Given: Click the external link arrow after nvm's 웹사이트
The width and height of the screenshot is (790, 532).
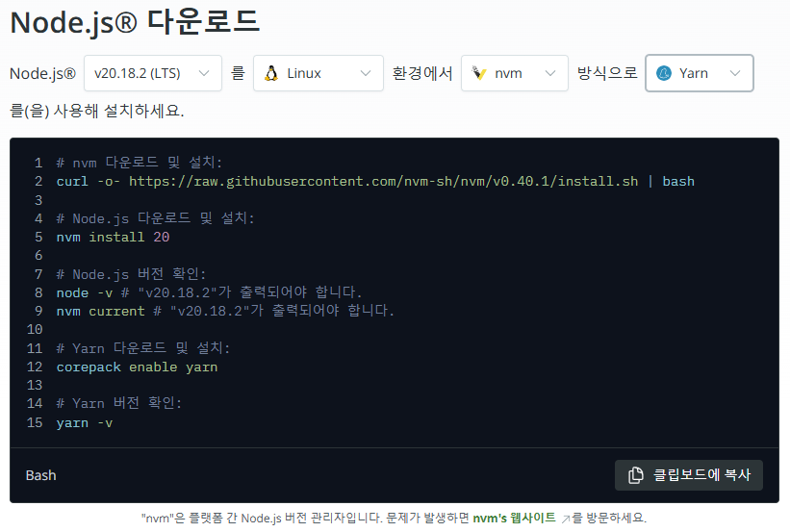Looking at the screenshot, I should [x=565, y=519].
